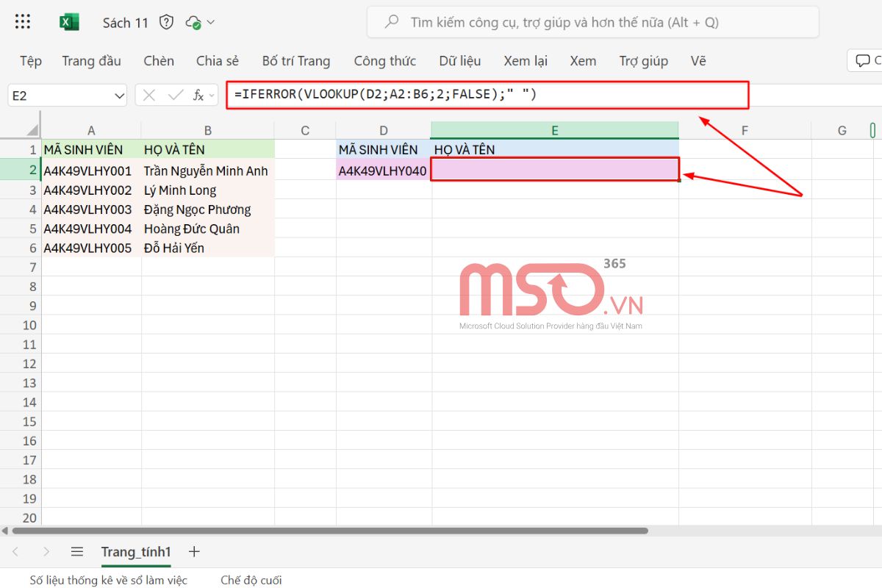Select row 20 header
The width and height of the screenshot is (882, 588).
click(x=21, y=517)
